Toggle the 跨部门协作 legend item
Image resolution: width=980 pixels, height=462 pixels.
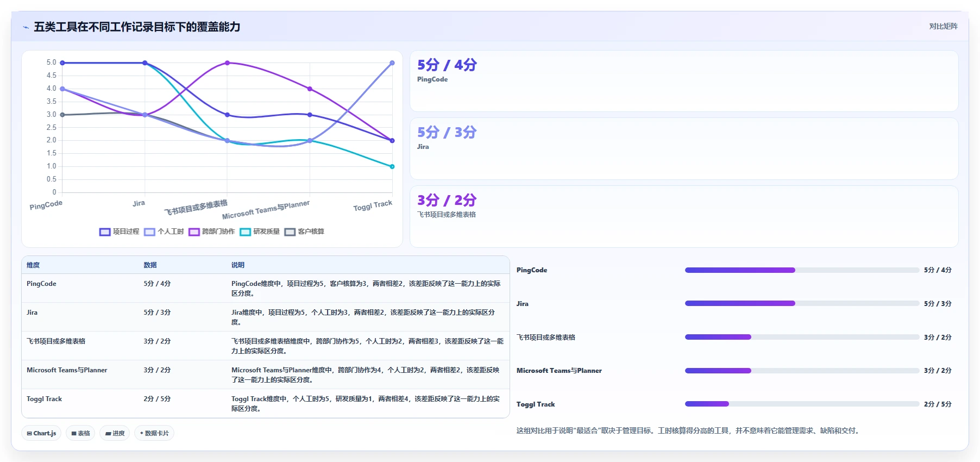click(x=212, y=232)
